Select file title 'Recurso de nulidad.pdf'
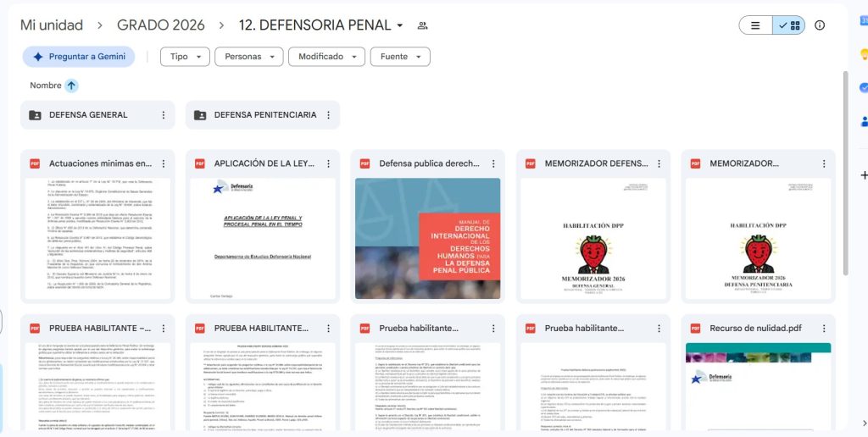Image resolution: width=868 pixels, height=437 pixels. coord(755,329)
